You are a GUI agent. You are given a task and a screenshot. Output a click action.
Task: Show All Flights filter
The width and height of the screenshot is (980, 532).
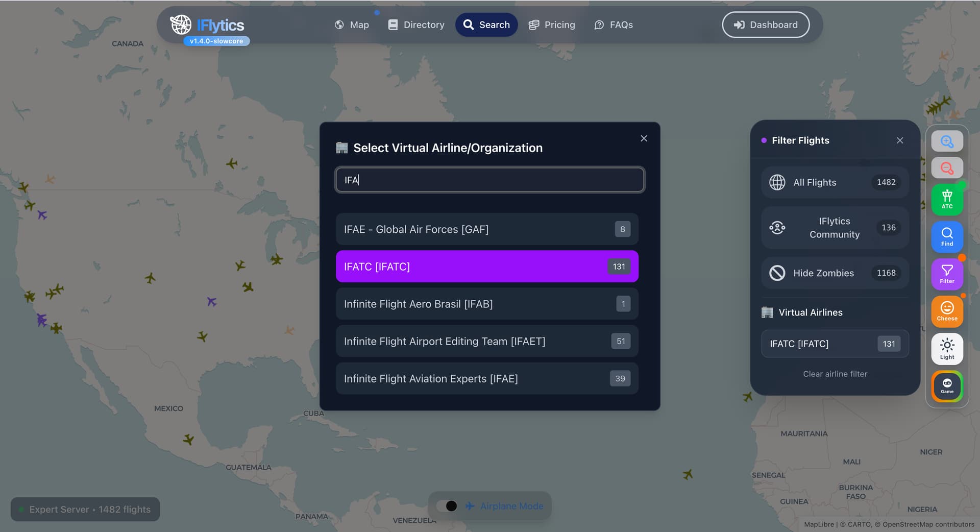click(x=835, y=182)
